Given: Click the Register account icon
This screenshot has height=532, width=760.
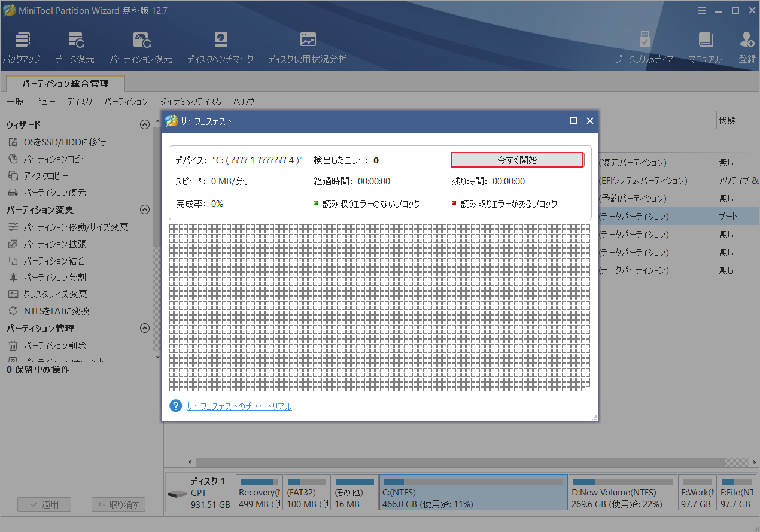Looking at the screenshot, I should pyautogui.click(x=747, y=48).
